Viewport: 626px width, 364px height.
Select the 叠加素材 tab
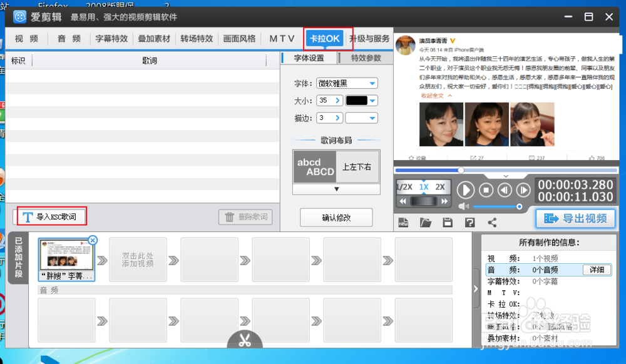(x=154, y=39)
